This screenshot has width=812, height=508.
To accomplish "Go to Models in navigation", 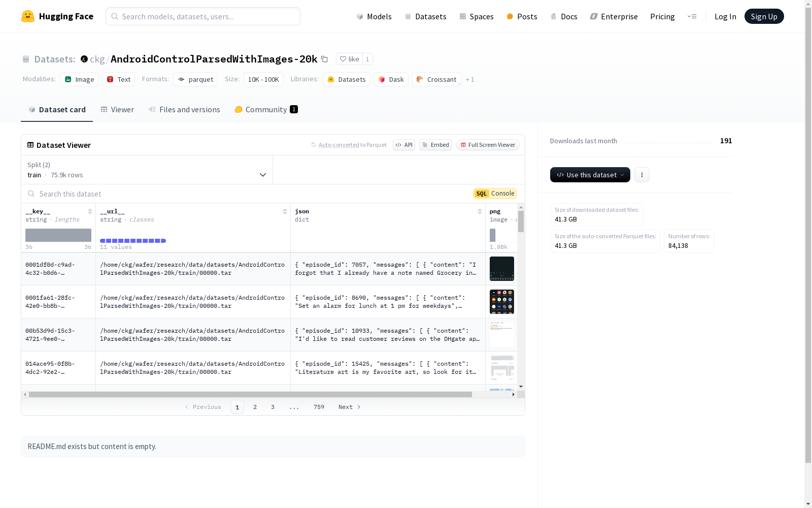I will pyautogui.click(x=374, y=16).
